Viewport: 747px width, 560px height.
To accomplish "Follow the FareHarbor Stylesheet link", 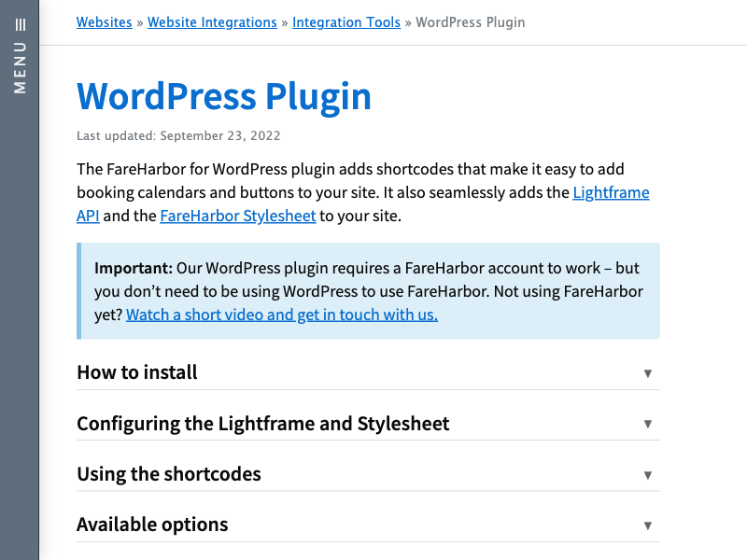I will tap(238, 216).
